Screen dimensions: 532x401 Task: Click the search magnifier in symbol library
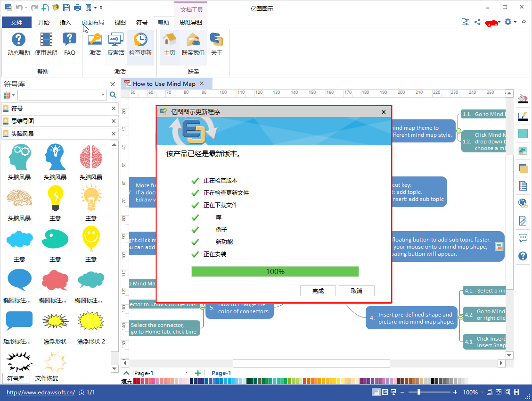pos(113,95)
